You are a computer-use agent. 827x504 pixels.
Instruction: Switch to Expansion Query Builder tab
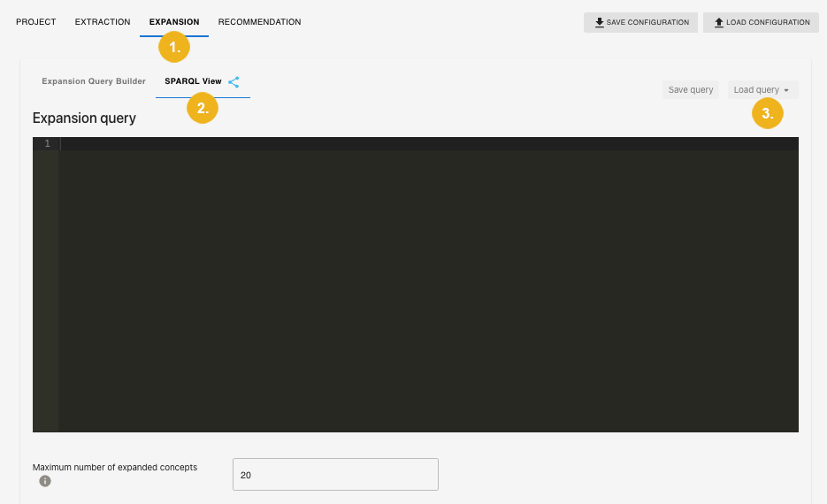click(x=94, y=81)
